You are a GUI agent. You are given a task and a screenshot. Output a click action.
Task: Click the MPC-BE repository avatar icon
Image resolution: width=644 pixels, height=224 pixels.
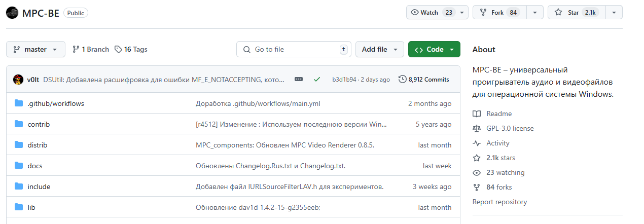[12, 13]
